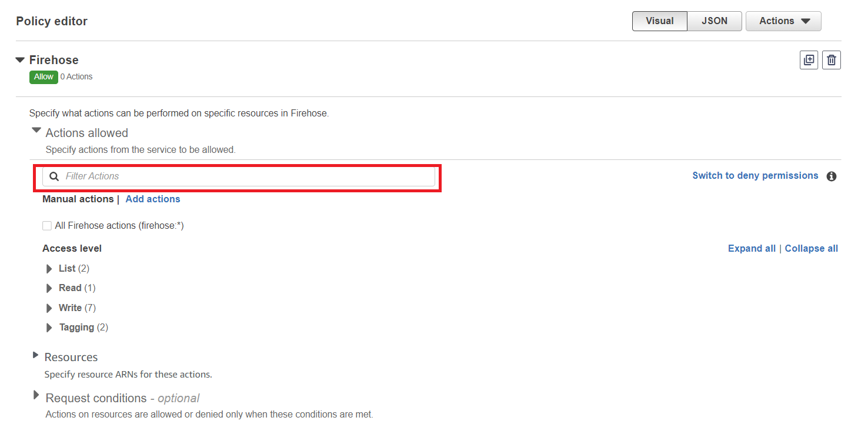Image resolution: width=868 pixels, height=434 pixels.
Task: Click the Add actions link
Action: pos(153,199)
